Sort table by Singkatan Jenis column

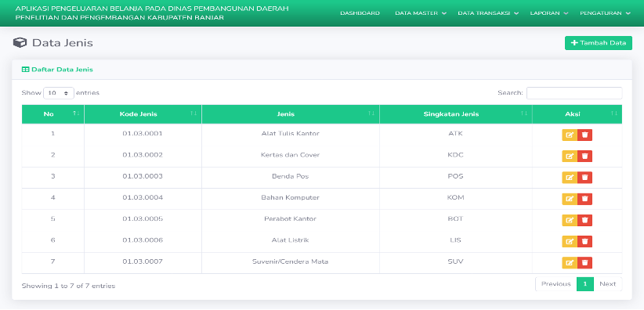pos(456,114)
